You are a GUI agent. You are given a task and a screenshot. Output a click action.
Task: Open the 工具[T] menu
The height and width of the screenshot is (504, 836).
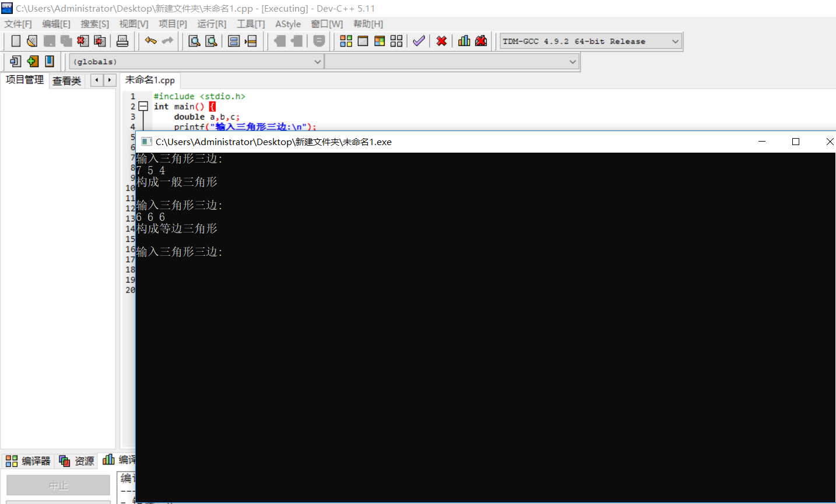click(251, 24)
